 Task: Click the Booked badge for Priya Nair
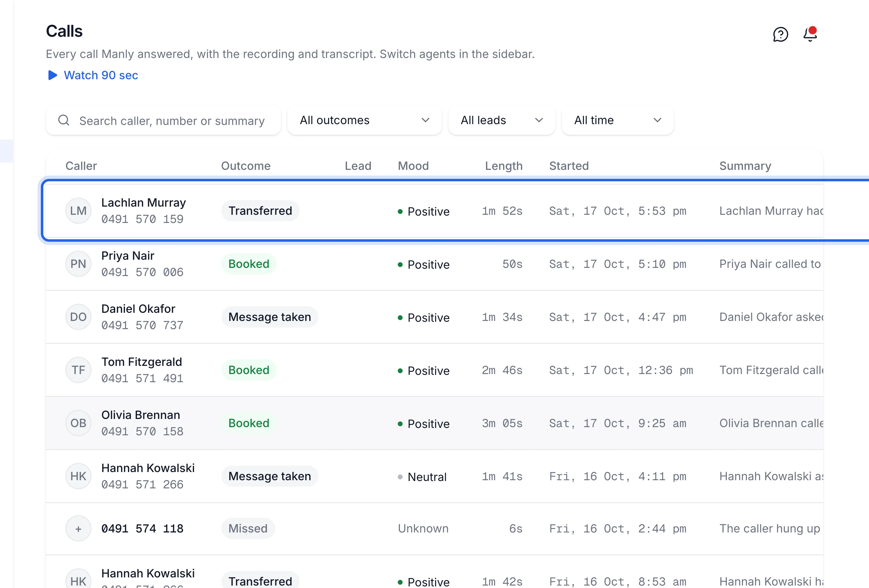click(249, 264)
